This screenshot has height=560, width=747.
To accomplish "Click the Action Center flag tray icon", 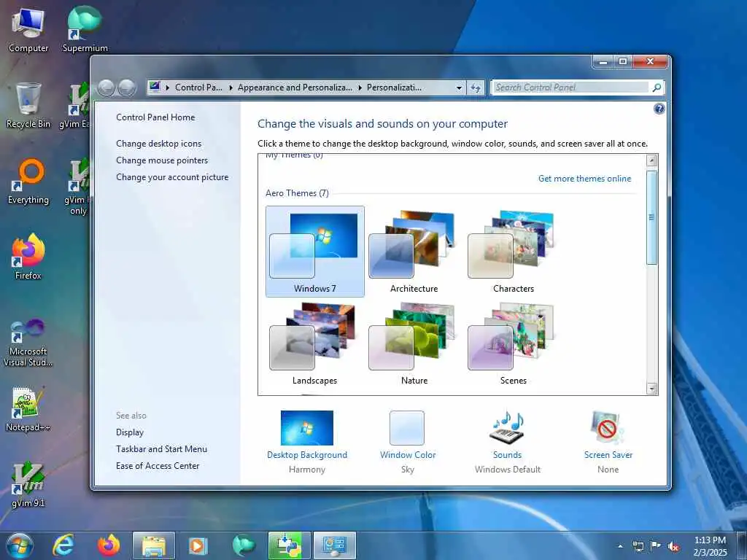I will tap(656, 546).
